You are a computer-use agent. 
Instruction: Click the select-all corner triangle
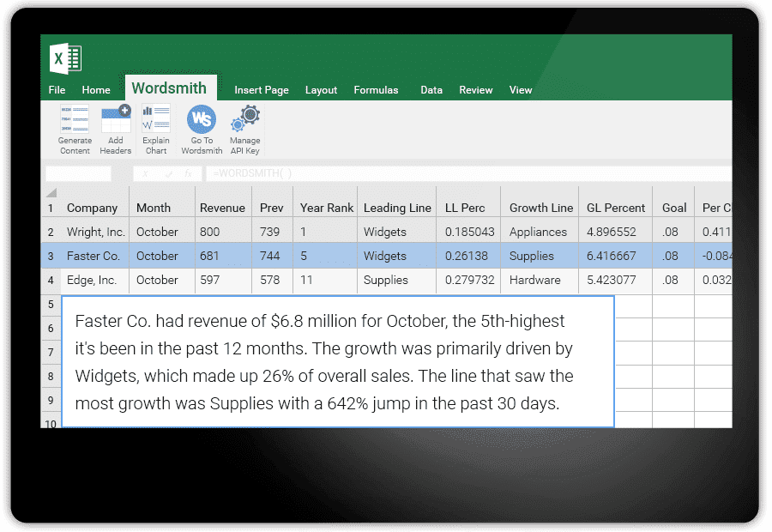pyautogui.click(x=51, y=192)
